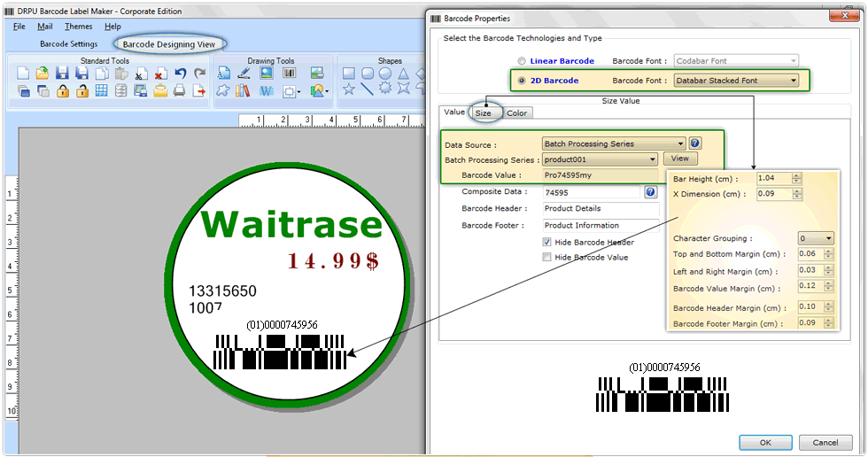Click the Print icon in Standard Tools
This screenshot has height=457, width=868.
coord(180,90)
